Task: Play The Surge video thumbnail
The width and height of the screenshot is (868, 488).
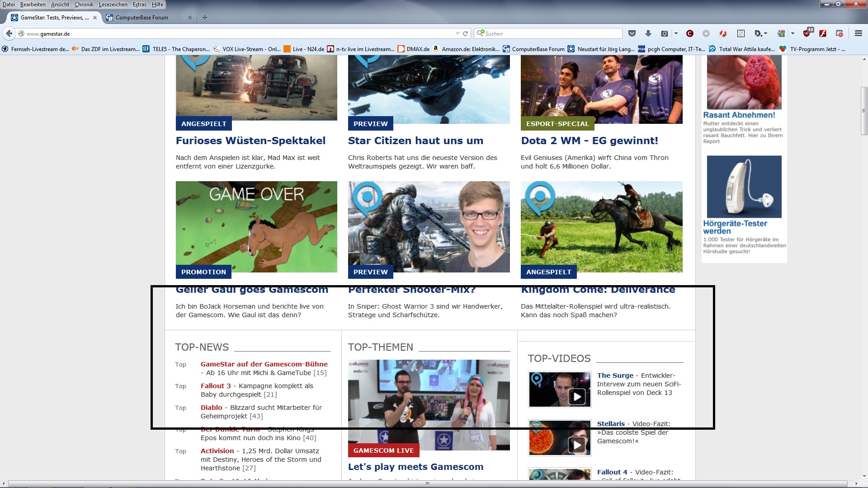Action: tap(560, 389)
